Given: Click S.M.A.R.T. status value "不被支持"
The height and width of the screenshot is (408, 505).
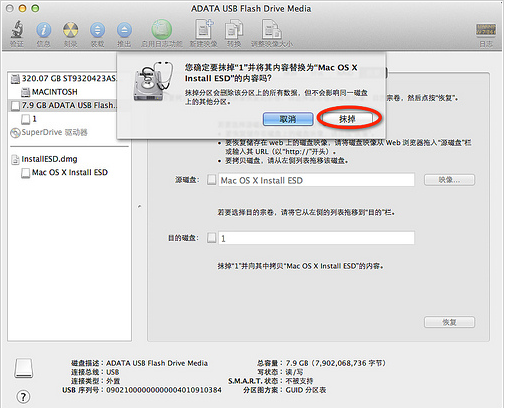Looking at the screenshot, I should click(x=299, y=381).
